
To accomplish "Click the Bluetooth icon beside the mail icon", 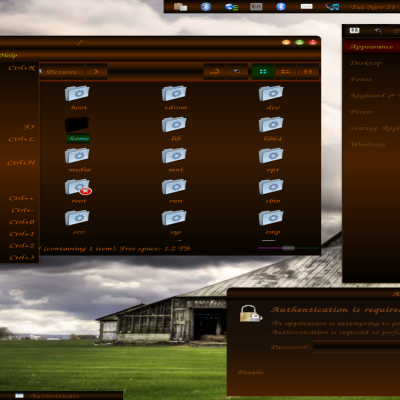I will pos(281,6).
